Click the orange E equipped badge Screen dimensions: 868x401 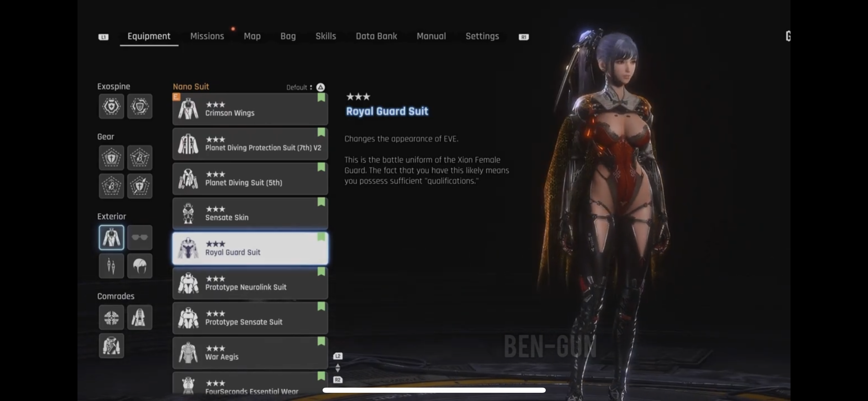pos(176,97)
